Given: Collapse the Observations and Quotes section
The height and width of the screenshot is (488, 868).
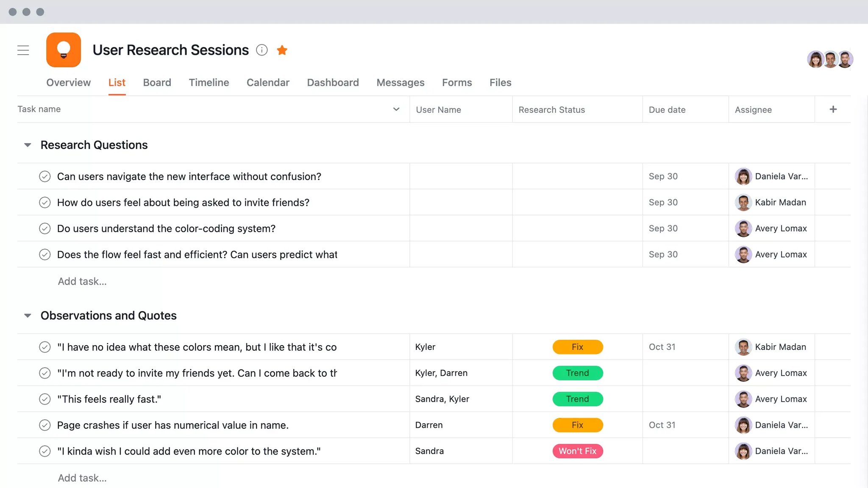Looking at the screenshot, I should click(x=27, y=315).
